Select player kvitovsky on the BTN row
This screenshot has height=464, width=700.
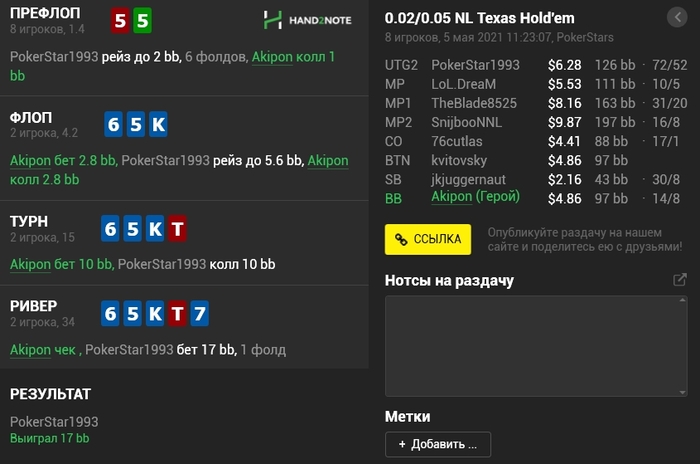pos(460,160)
